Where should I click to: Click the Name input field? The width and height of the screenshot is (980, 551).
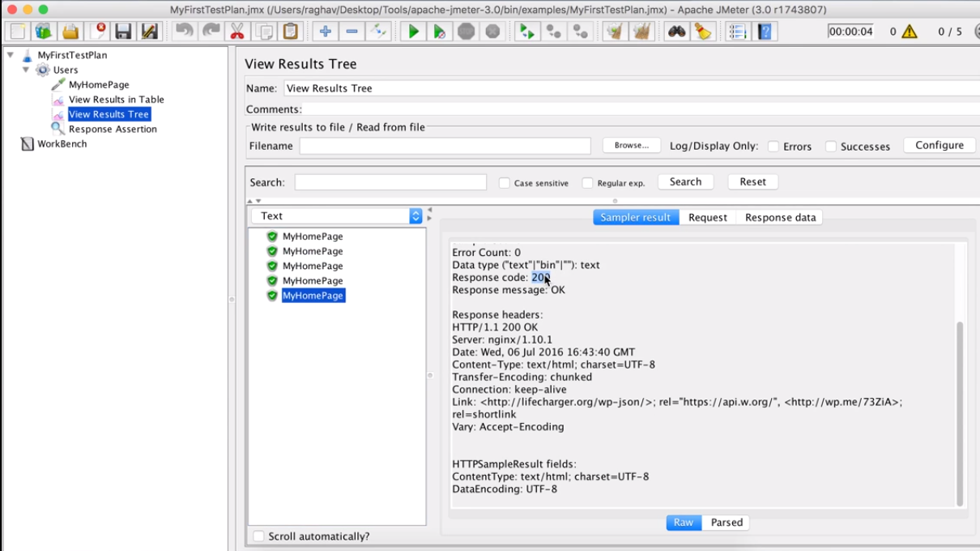click(631, 88)
